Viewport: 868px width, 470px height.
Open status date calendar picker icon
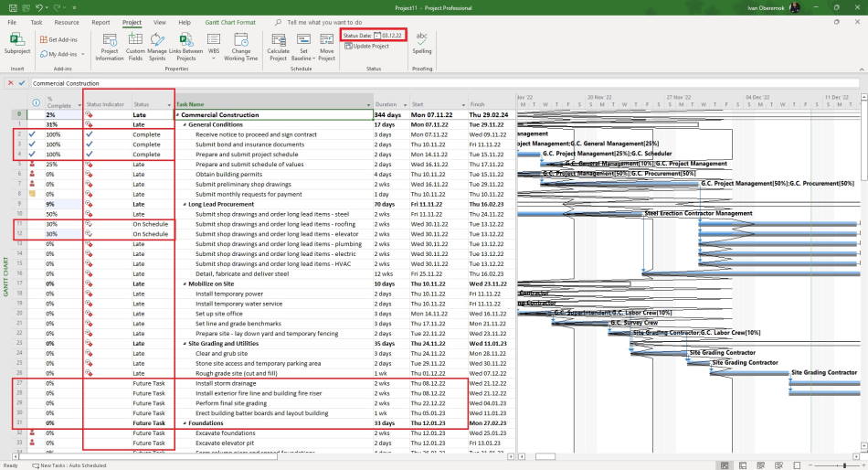point(377,36)
